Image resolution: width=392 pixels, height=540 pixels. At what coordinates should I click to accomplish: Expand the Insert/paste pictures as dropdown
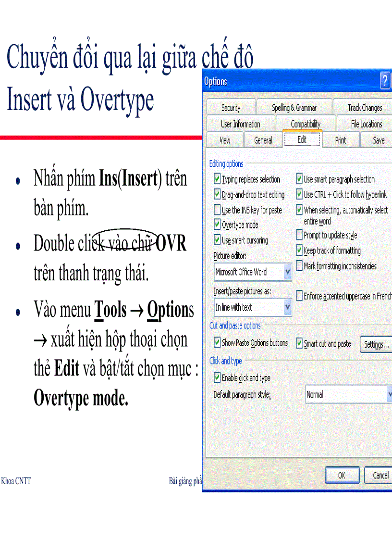(x=288, y=307)
